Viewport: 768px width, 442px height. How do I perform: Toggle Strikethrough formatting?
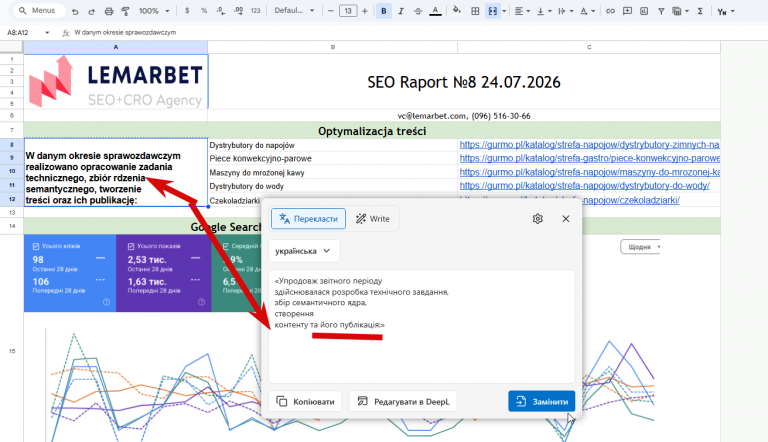pos(418,11)
